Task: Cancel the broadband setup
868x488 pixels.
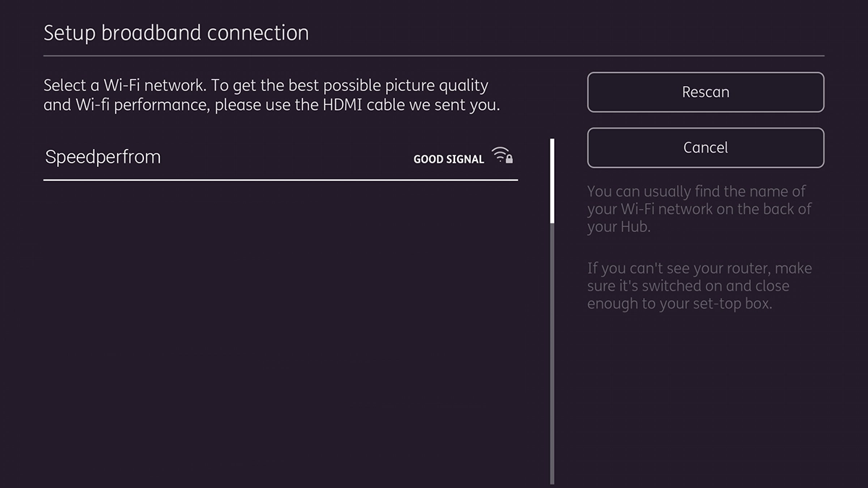Action: tap(705, 147)
